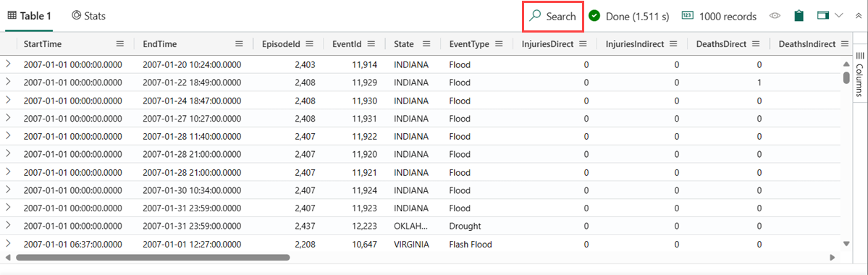The width and height of the screenshot is (868, 275).
Task: Collapse results pane with double chevron icon
Action: point(858,16)
